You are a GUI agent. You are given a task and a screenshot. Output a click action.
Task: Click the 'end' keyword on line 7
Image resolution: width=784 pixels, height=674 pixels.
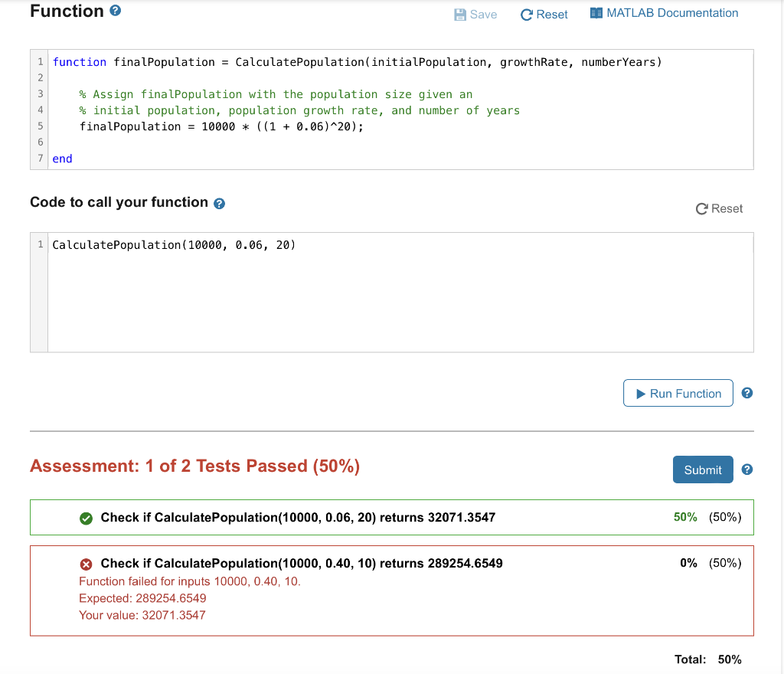(63, 159)
